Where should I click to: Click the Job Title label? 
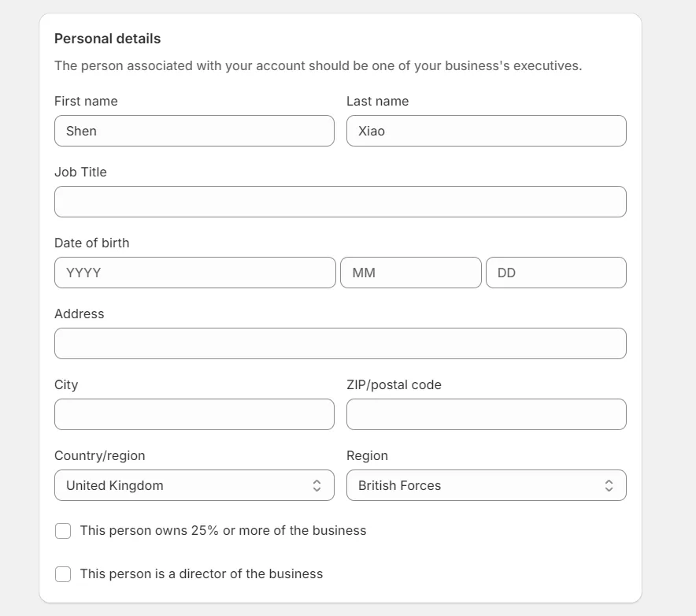click(x=80, y=172)
